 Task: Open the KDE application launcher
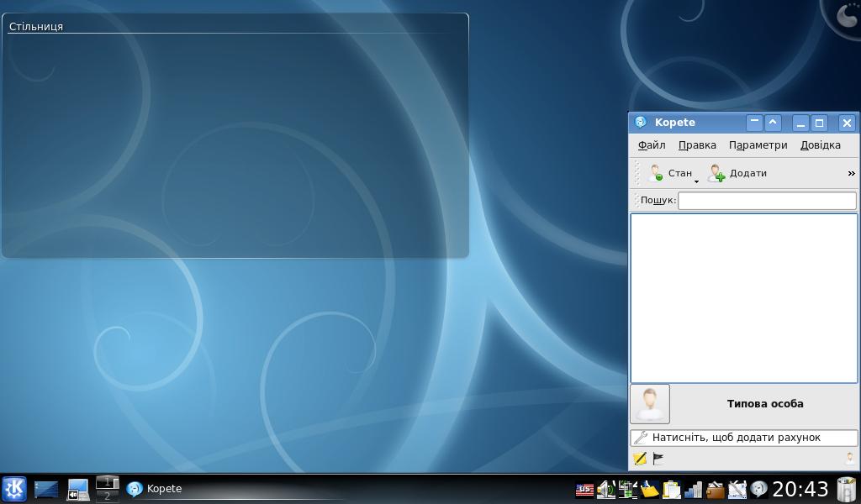14,489
